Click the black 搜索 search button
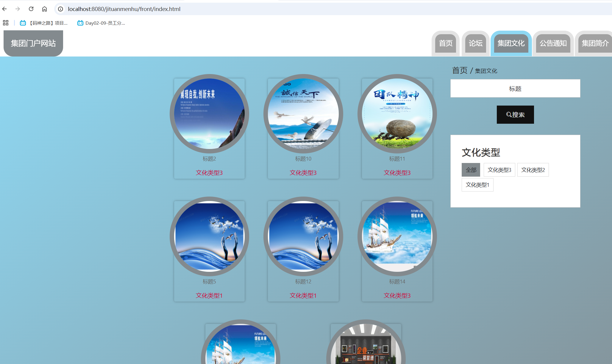This screenshot has height=364, width=612. pyautogui.click(x=515, y=114)
